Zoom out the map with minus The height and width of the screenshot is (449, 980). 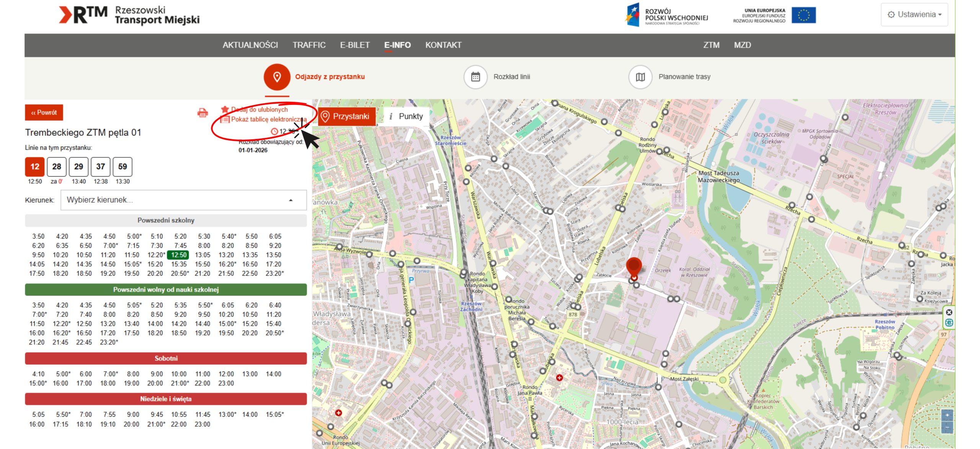(x=947, y=426)
